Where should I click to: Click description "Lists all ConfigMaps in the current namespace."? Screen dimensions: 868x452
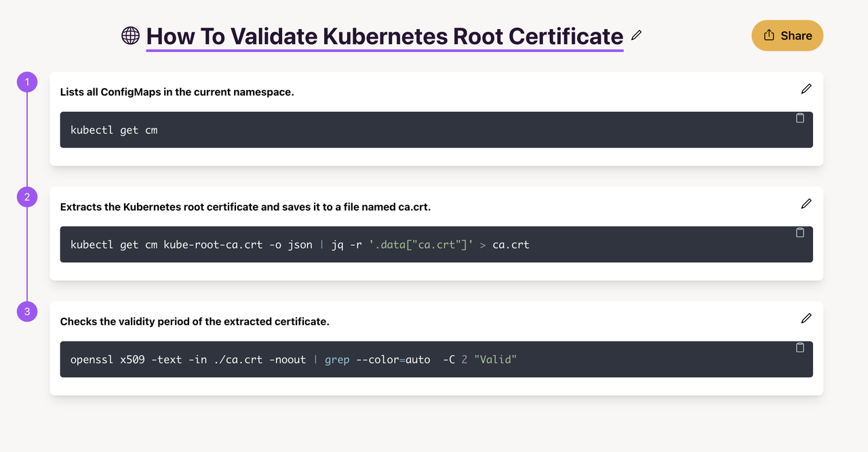tap(177, 92)
